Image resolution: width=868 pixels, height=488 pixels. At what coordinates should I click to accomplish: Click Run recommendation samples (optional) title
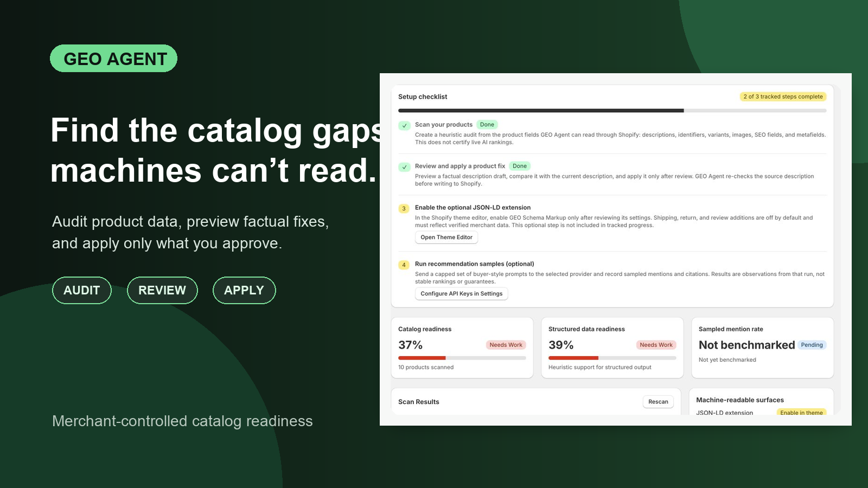[475, 264]
